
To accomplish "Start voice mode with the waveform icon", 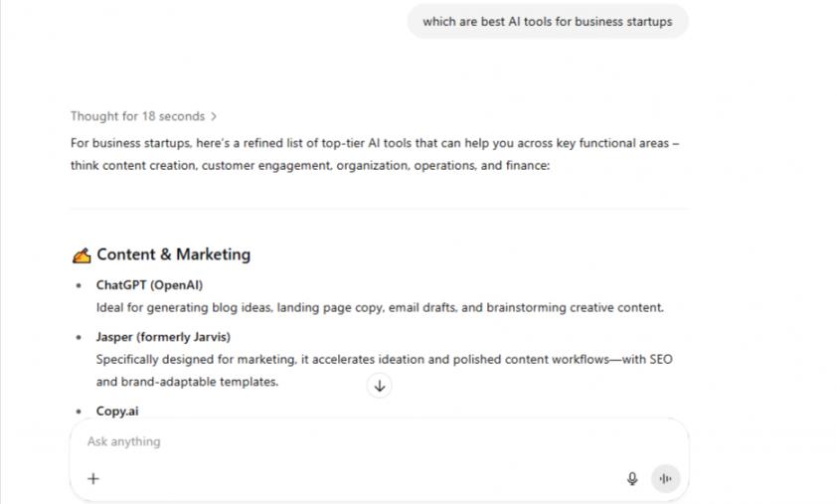I will pos(665,478).
